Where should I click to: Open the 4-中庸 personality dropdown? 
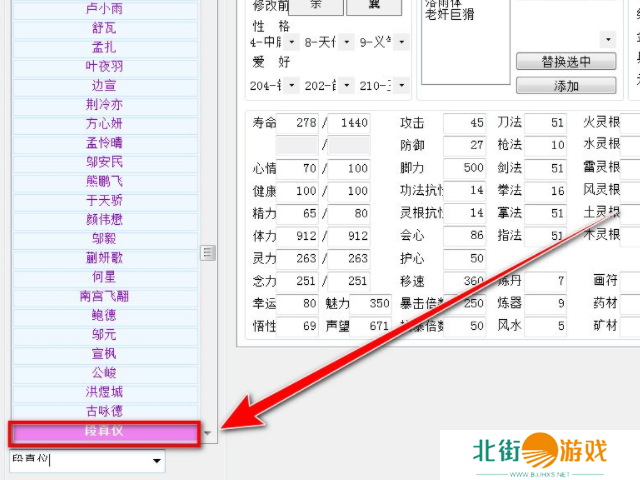291,42
